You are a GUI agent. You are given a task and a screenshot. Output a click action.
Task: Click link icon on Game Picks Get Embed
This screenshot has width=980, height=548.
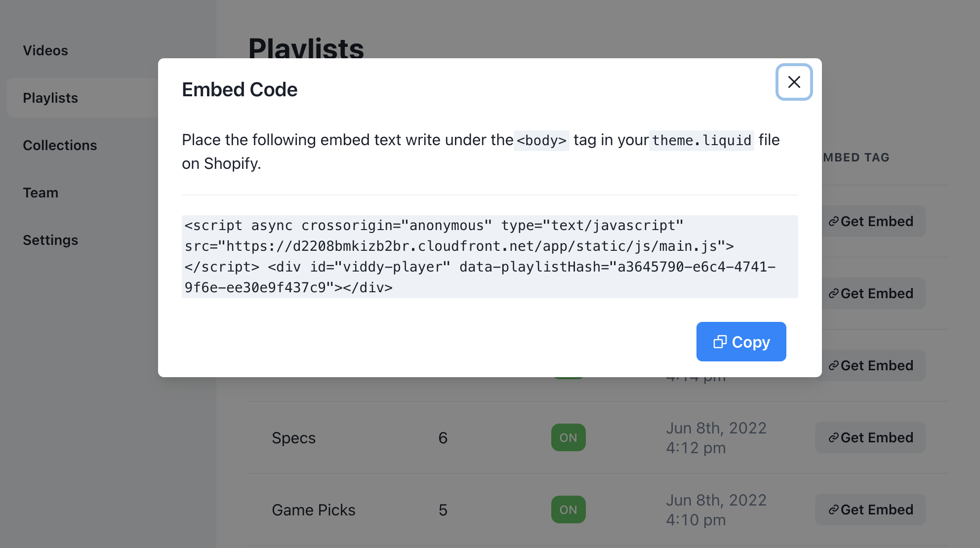[833, 510]
